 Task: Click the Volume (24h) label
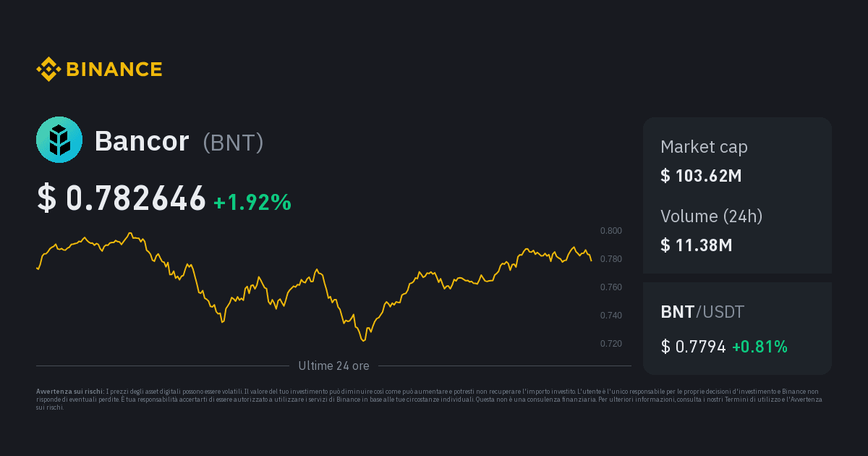(712, 216)
